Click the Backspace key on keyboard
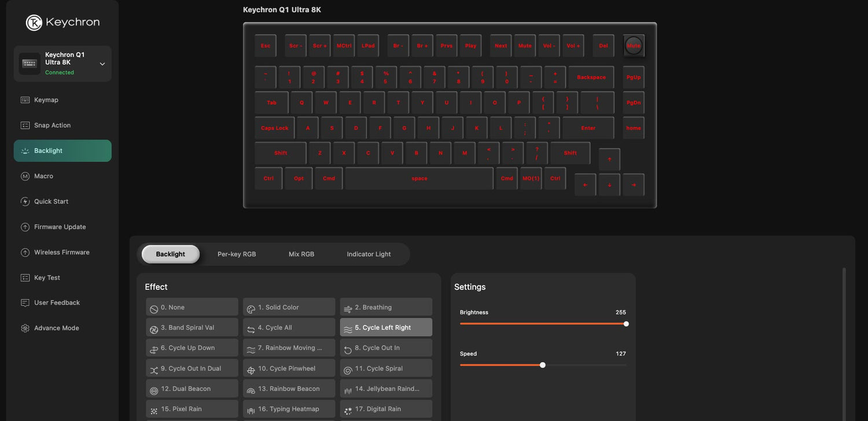Image resolution: width=868 pixels, height=421 pixels. [591, 77]
